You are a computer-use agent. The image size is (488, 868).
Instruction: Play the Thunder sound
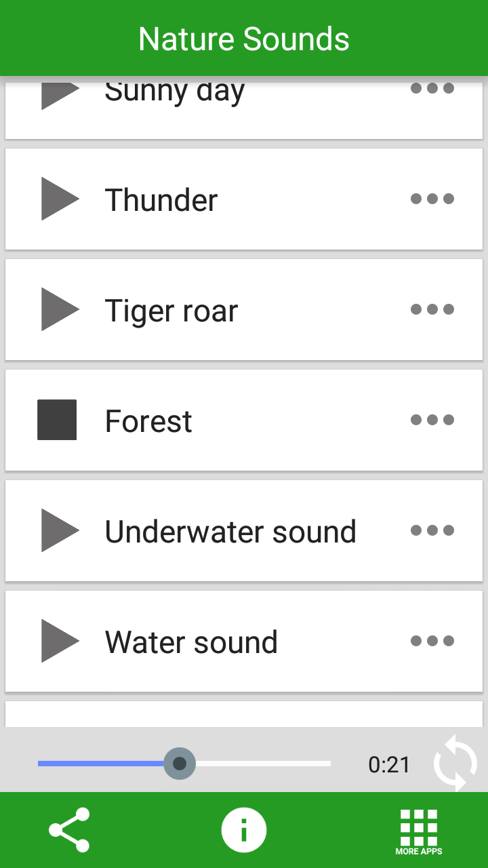[x=60, y=199]
